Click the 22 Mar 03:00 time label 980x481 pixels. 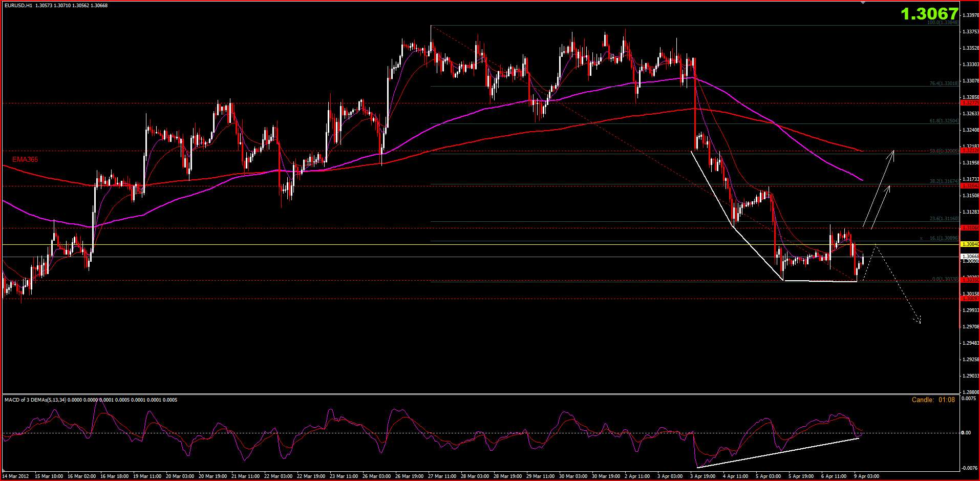tap(279, 476)
